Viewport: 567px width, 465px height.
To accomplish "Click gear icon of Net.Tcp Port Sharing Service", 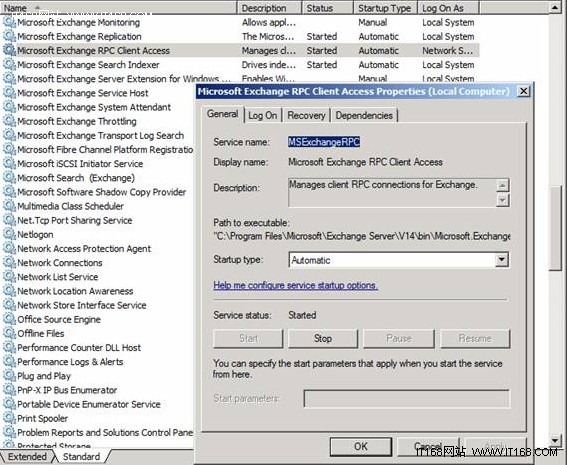I will coord(9,220).
